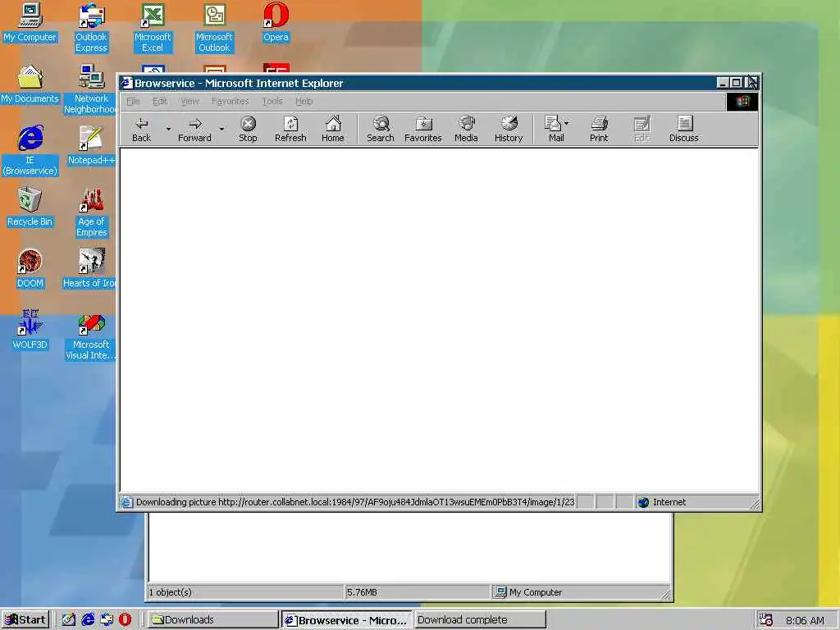The width and height of the screenshot is (840, 630).
Task: Expand the Mail dropdown arrow
Action: [567, 123]
